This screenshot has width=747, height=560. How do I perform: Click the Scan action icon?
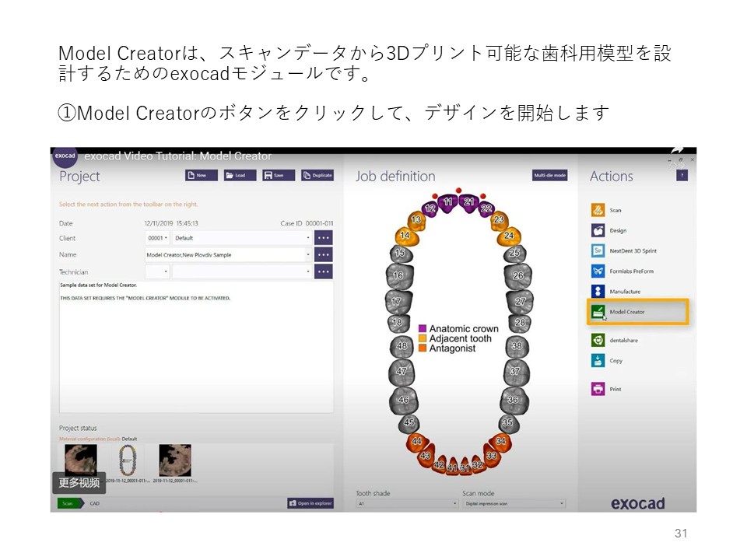598,210
